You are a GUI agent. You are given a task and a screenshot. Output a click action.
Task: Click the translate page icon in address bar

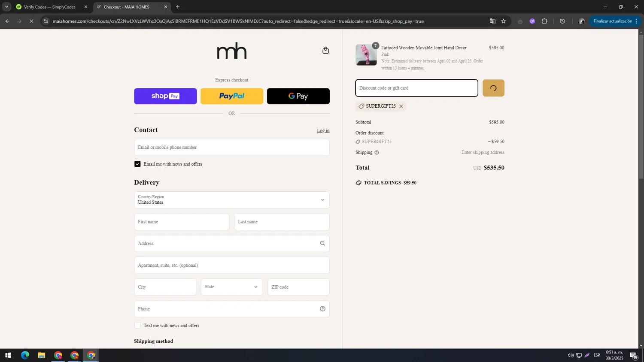(x=492, y=21)
